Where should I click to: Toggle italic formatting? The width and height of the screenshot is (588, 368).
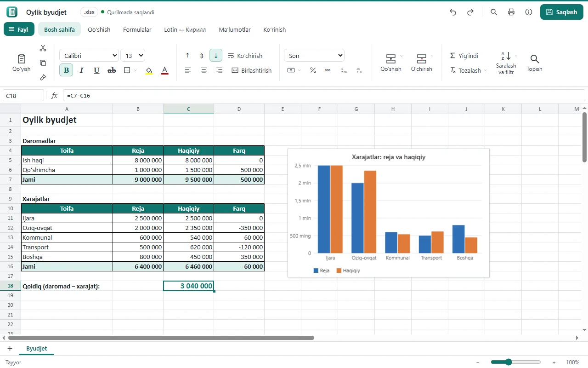click(81, 70)
